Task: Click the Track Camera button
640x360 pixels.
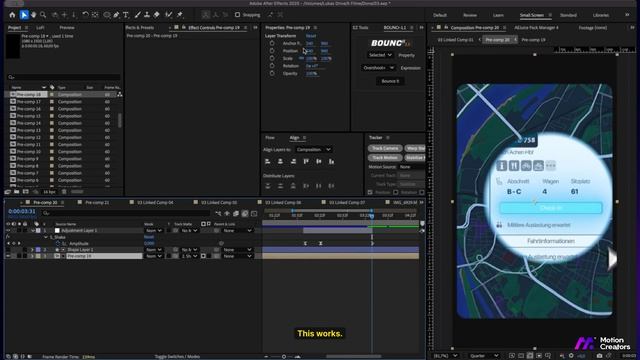Action: click(385, 149)
